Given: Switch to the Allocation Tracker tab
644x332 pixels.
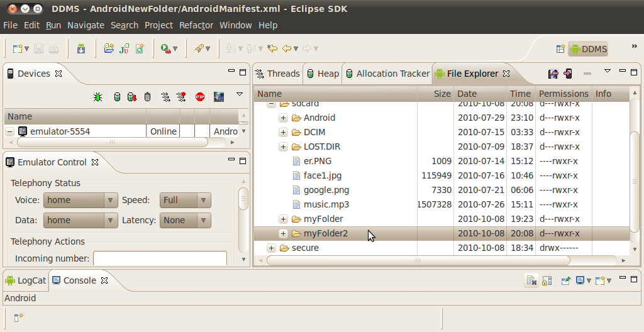Looking at the screenshot, I should tap(387, 74).
